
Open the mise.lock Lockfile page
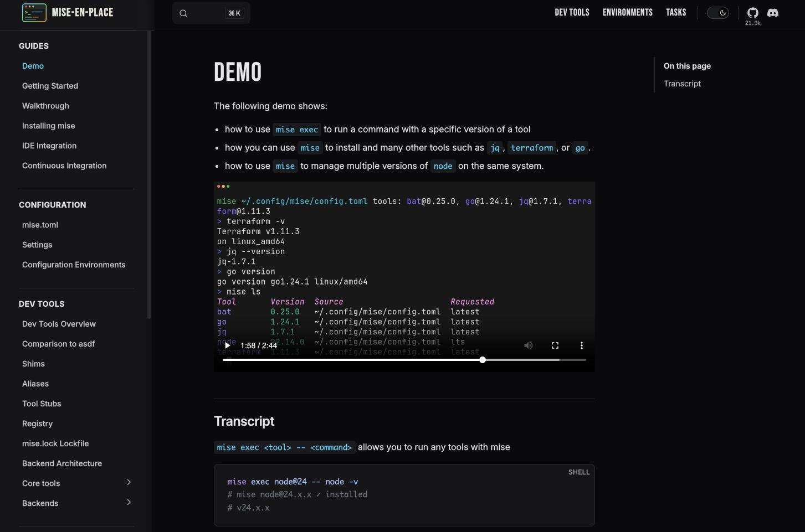tap(55, 443)
